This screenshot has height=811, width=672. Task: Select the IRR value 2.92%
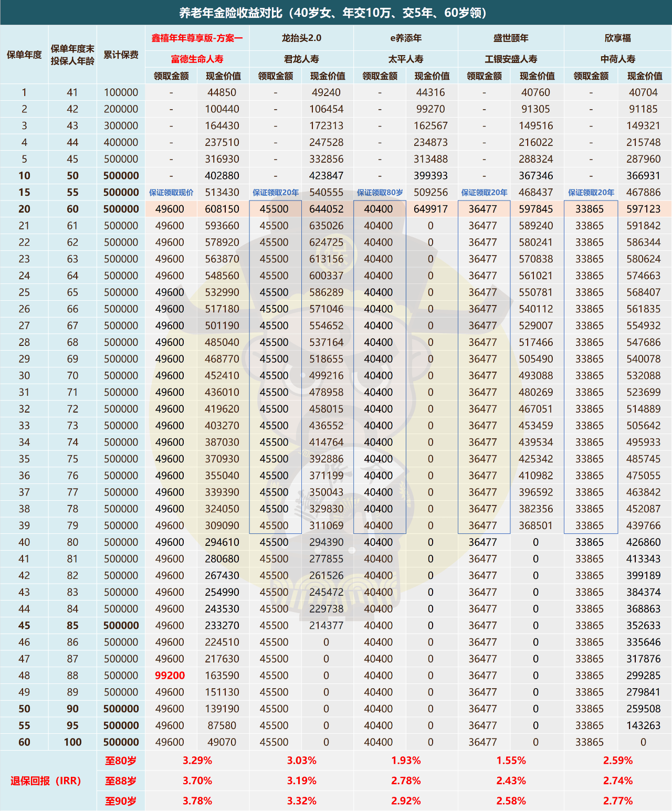click(x=406, y=801)
